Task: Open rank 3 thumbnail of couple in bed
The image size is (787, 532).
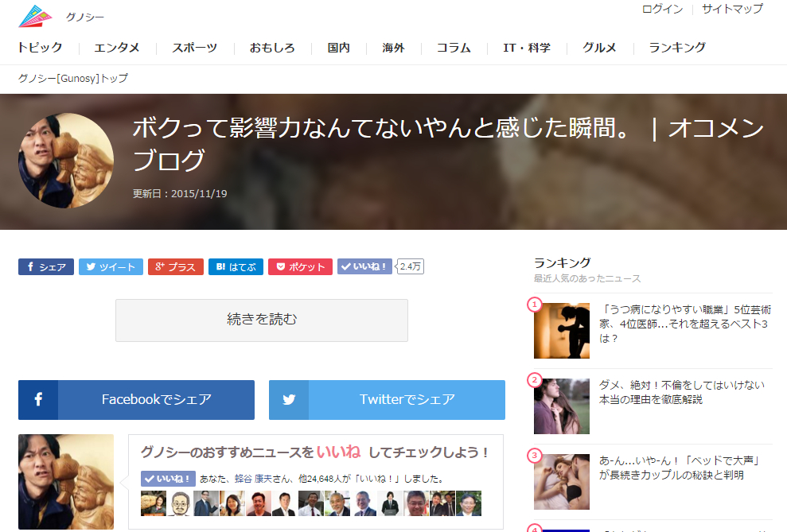Action: click(x=562, y=482)
